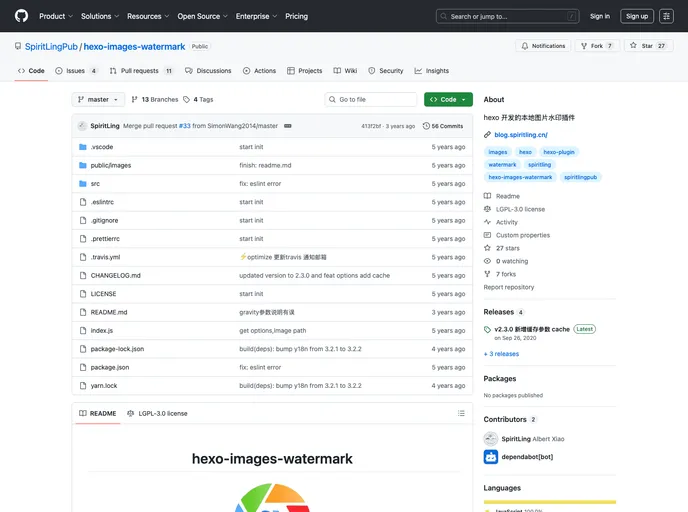Select the README tab
This screenshot has height=512, width=688.
pyautogui.click(x=98, y=413)
